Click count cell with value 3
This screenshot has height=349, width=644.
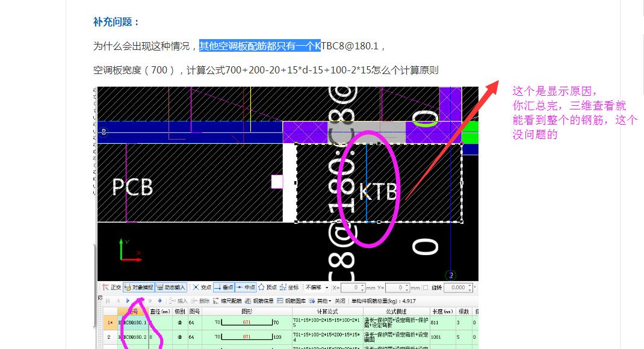click(463, 323)
